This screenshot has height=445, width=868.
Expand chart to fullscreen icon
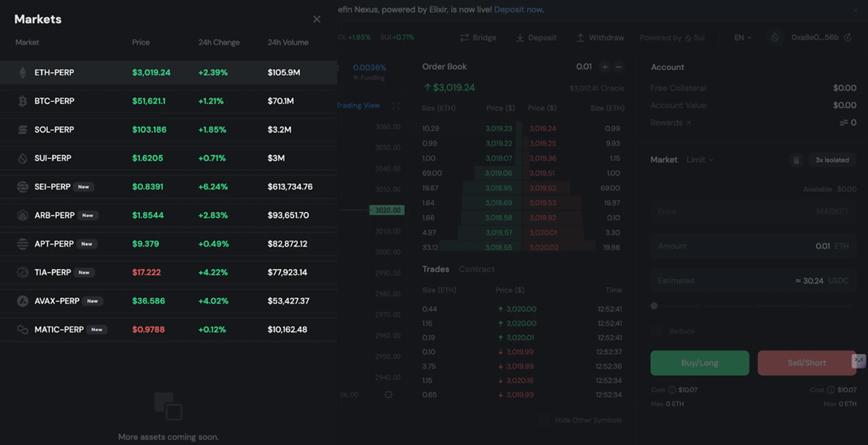(x=396, y=105)
